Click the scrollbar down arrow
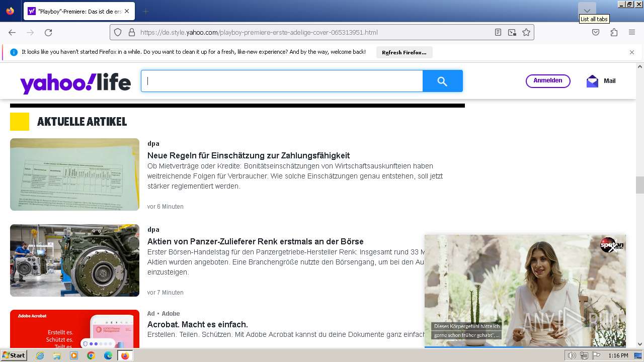 [640, 344]
